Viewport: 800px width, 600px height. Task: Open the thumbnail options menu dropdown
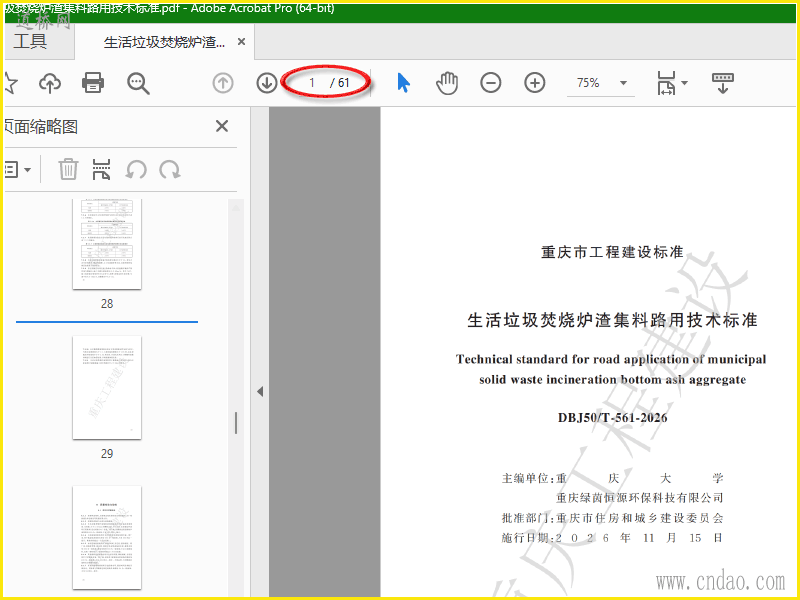(x=17, y=169)
